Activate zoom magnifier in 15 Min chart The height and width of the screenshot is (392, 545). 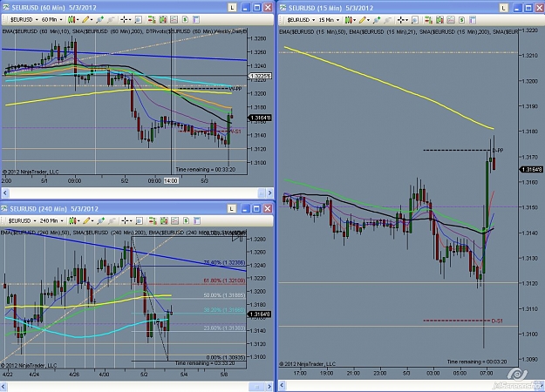(415, 20)
